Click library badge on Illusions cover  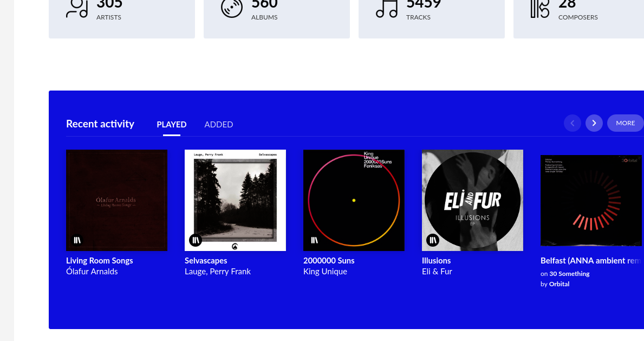pos(433,240)
